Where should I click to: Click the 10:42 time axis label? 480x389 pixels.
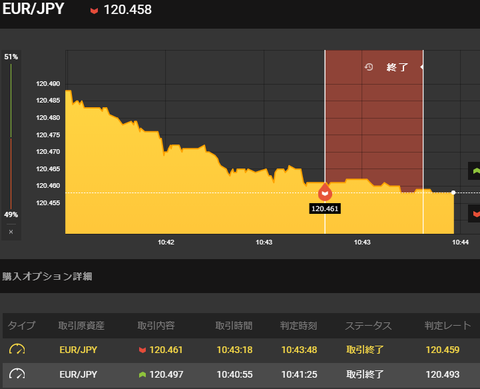166,242
